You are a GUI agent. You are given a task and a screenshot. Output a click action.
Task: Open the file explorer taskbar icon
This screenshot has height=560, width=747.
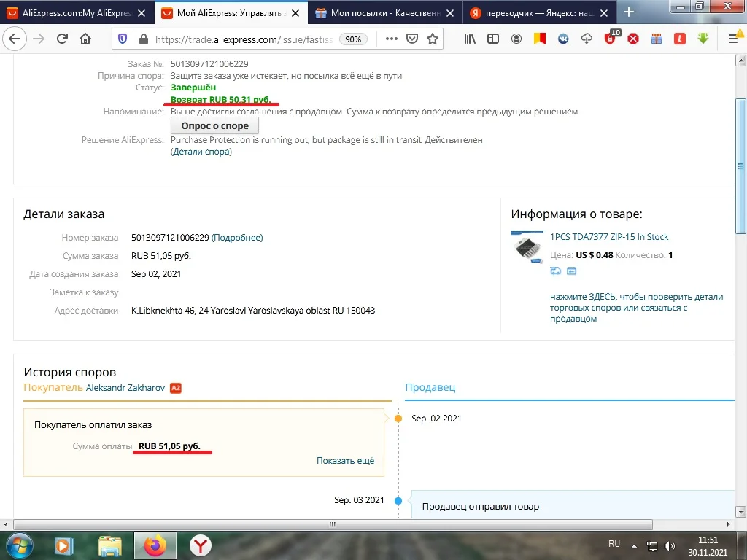(110, 545)
